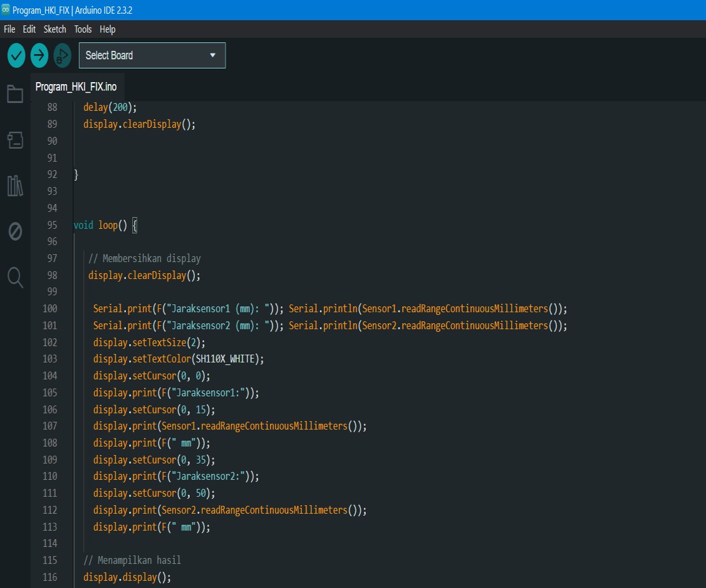Open the Edit menu
The image size is (706, 588).
pyautogui.click(x=29, y=29)
